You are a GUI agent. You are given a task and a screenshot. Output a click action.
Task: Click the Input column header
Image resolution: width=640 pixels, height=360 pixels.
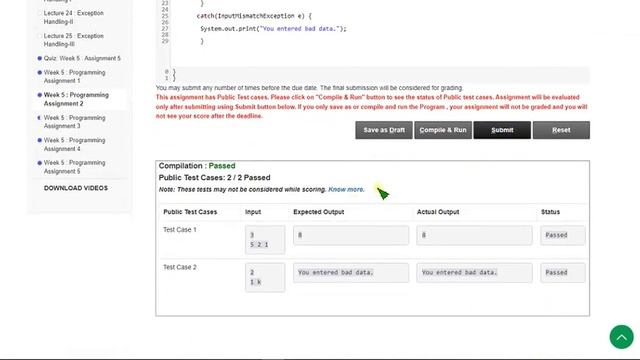click(253, 212)
